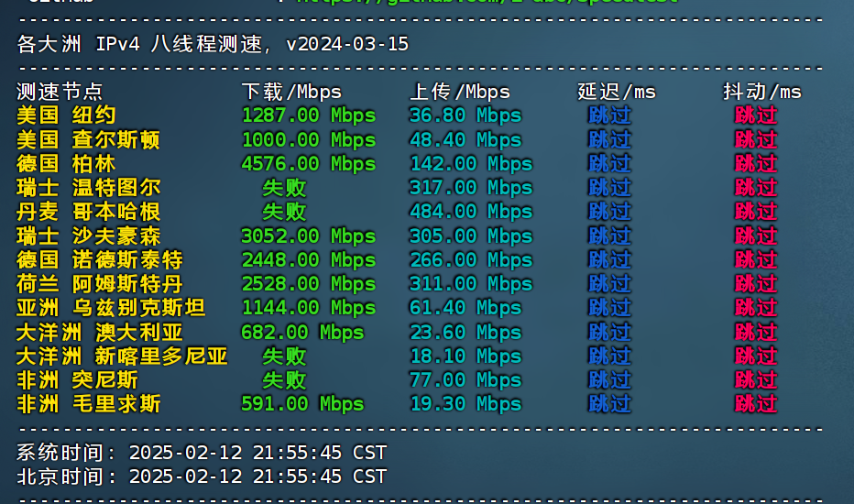
Task: Select the node name '大洋洲 澳大利亚'
Action: click(x=100, y=332)
